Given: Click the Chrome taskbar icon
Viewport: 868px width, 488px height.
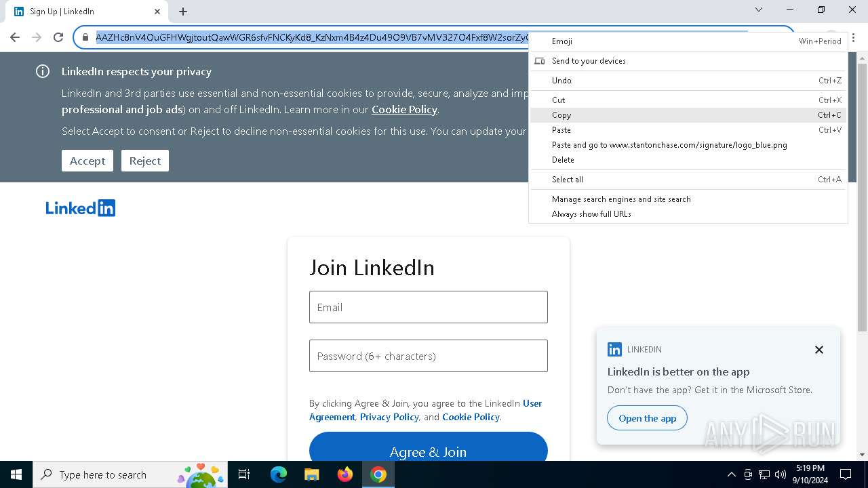Looking at the screenshot, I should point(378,474).
